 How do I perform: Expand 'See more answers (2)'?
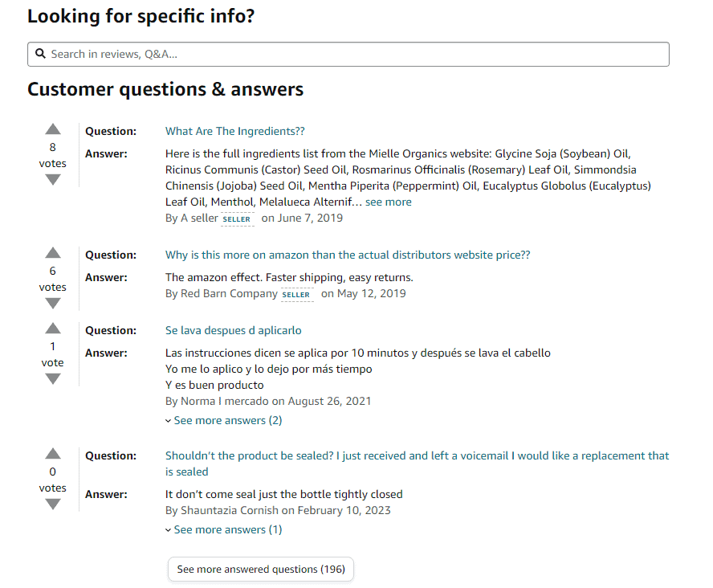[x=224, y=421]
